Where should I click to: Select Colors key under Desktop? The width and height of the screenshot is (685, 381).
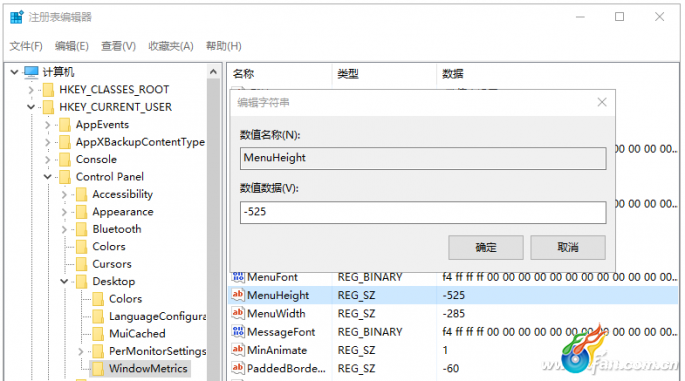point(125,299)
